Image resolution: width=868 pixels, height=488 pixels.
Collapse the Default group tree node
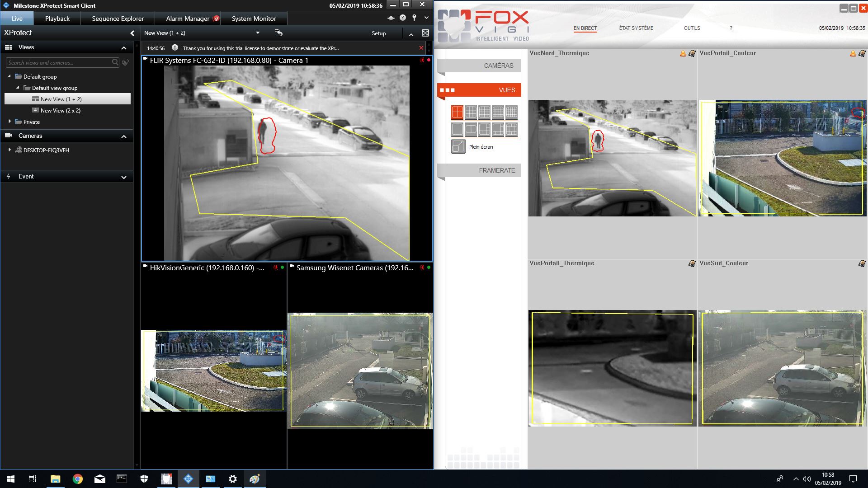click(x=9, y=76)
